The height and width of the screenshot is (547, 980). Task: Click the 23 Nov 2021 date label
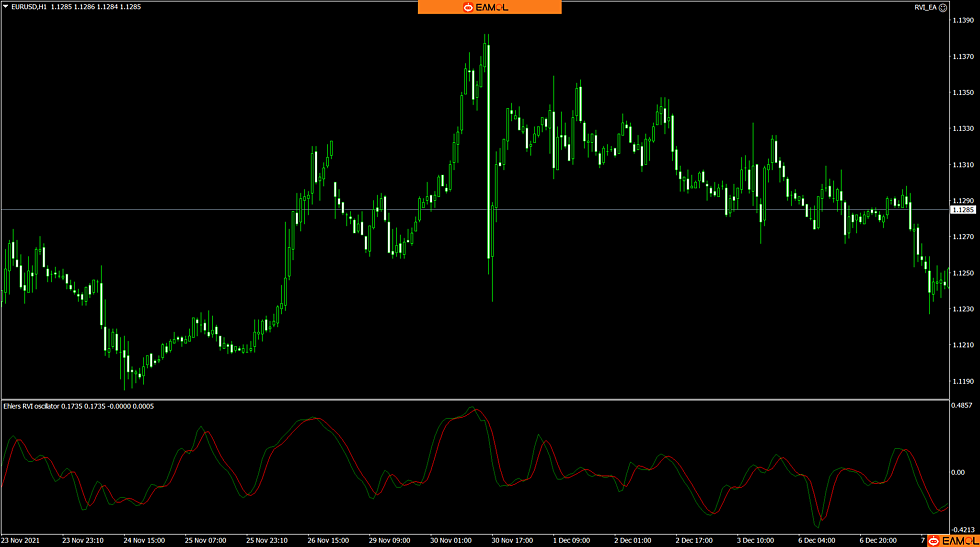pyautogui.click(x=21, y=540)
